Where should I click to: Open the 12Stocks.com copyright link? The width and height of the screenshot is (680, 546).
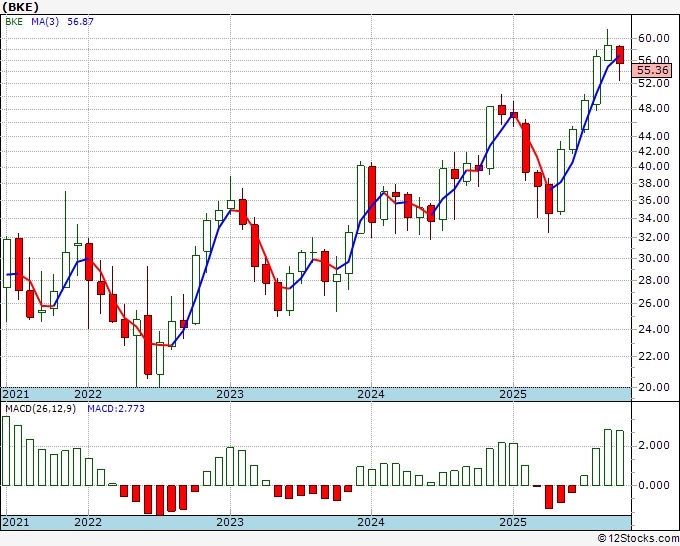point(638,538)
